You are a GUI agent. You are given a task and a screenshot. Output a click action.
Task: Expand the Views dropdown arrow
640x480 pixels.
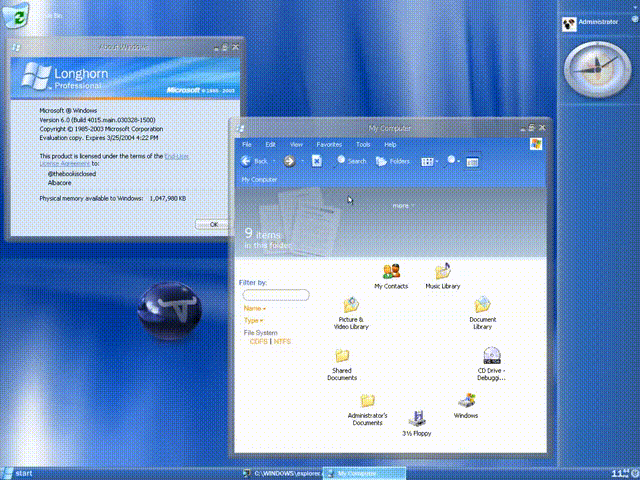pyautogui.click(x=437, y=162)
